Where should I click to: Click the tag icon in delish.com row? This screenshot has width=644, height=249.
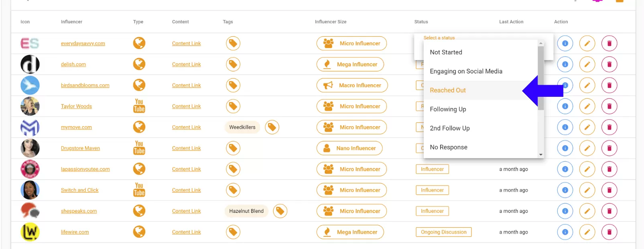point(233,64)
